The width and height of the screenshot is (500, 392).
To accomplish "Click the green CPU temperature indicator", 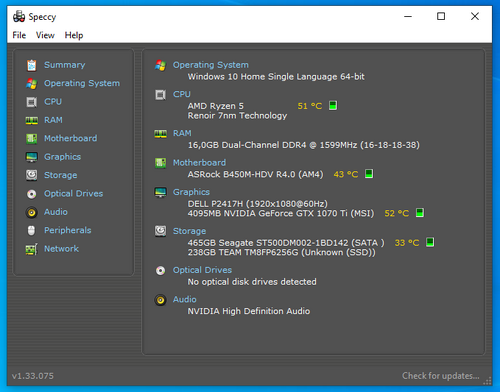I will (x=333, y=106).
